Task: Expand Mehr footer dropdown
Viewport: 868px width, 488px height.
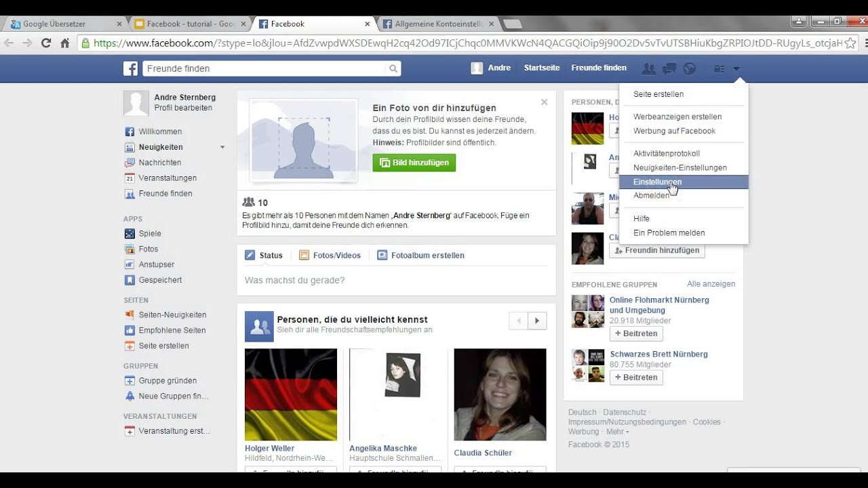Action: 617,432
